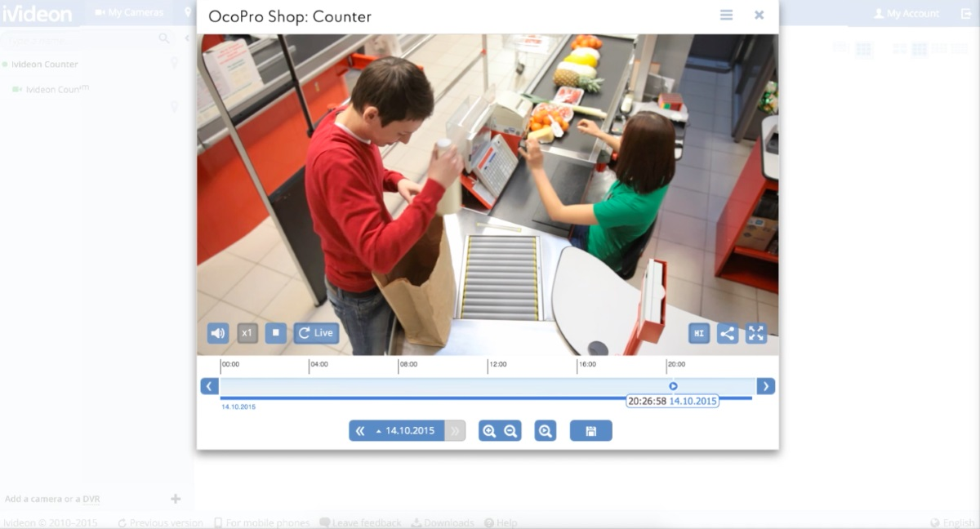Save the archive recording
The image size is (980, 529).
590,430
